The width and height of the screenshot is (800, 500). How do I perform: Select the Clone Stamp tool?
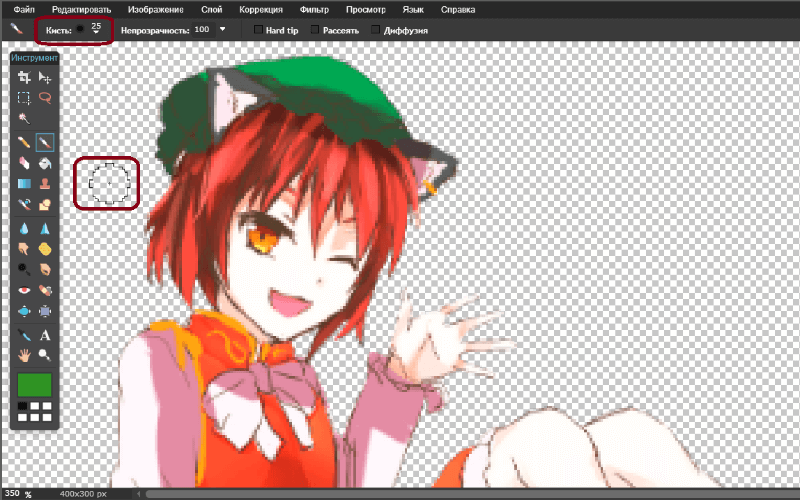click(x=45, y=184)
